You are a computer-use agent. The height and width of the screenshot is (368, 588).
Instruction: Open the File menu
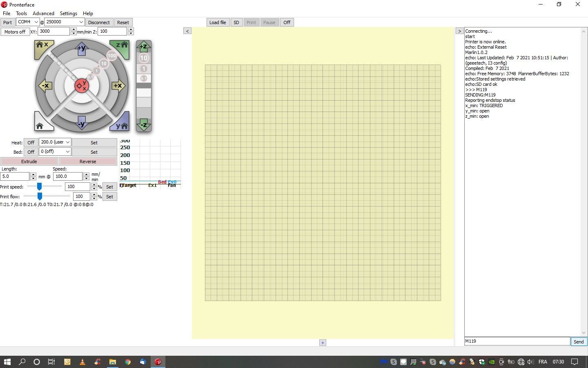[x=7, y=13]
